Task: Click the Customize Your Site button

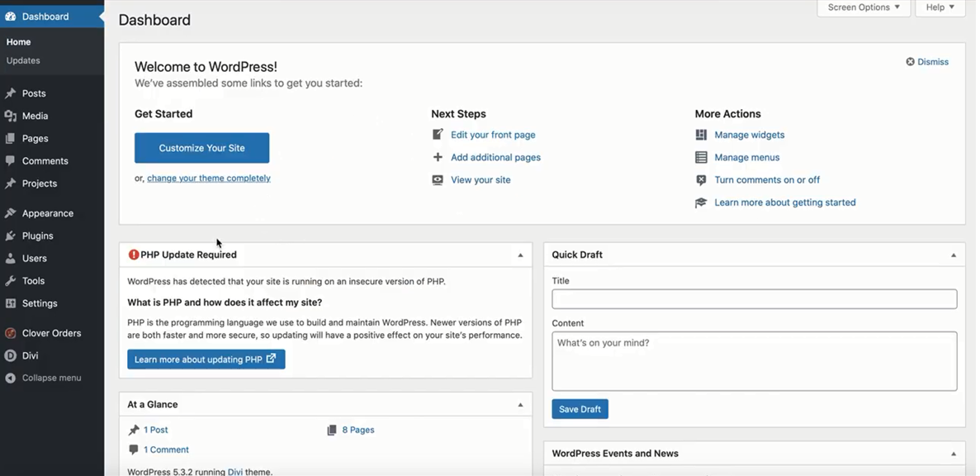Action: 201,148
